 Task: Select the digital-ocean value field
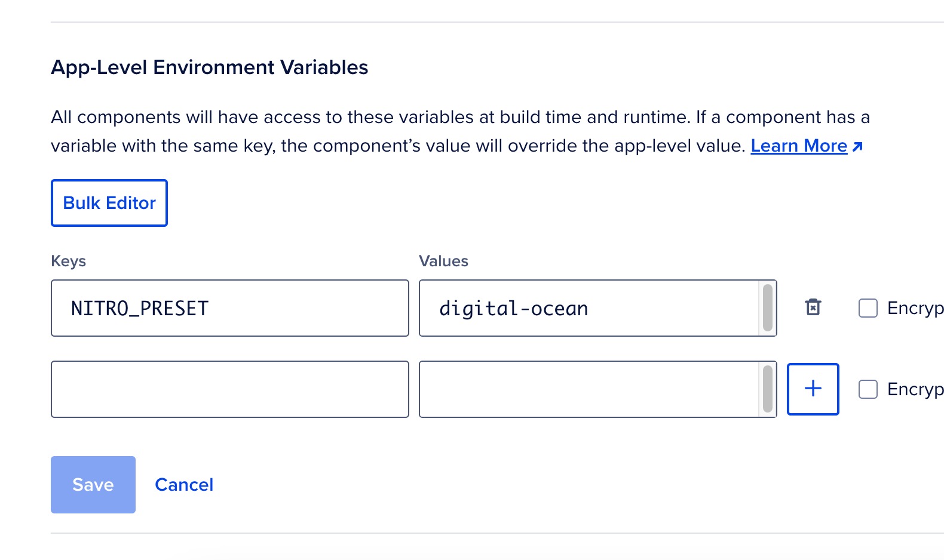point(591,307)
